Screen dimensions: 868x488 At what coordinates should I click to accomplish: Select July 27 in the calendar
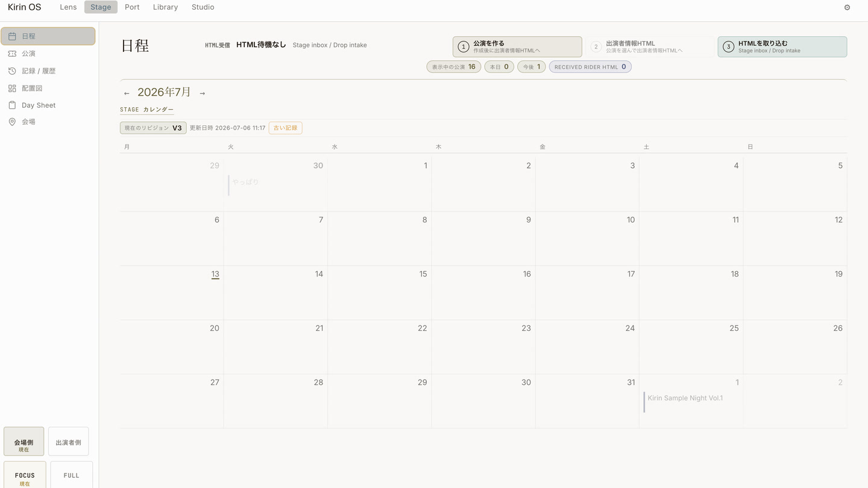coord(172,401)
